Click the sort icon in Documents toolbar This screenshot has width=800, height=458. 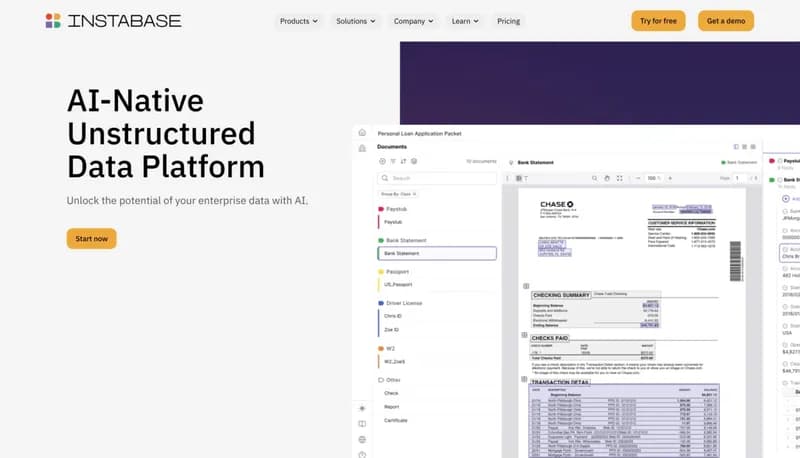point(403,161)
